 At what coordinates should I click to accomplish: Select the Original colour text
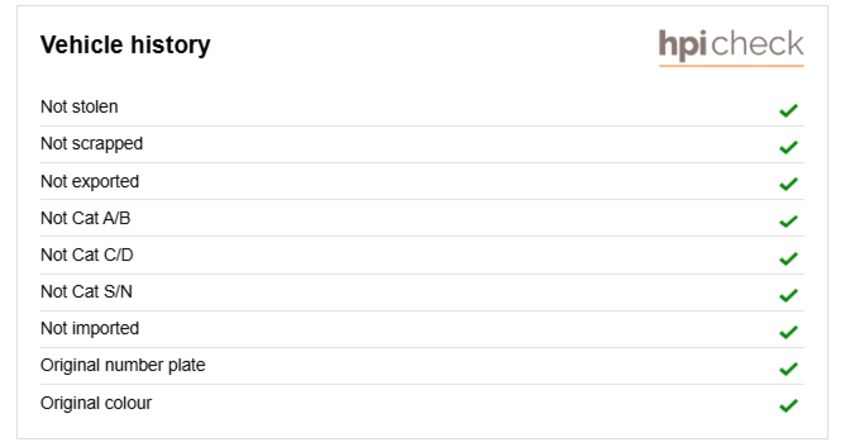96,403
